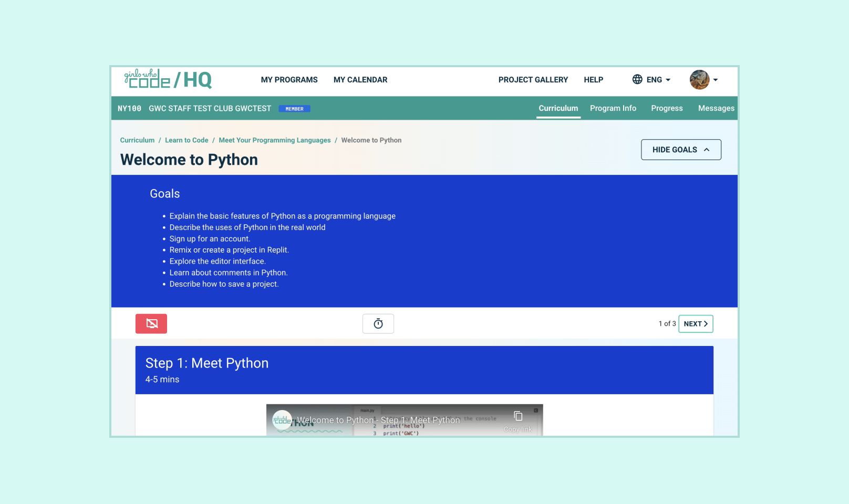Switch to the Program Info tab
The height and width of the screenshot is (504, 849).
tap(613, 108)
